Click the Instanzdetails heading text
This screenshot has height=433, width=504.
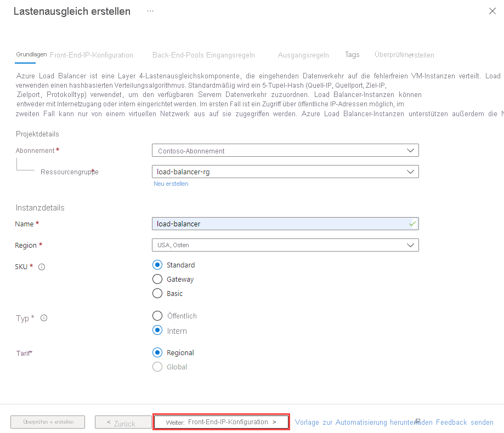(40, 208)
